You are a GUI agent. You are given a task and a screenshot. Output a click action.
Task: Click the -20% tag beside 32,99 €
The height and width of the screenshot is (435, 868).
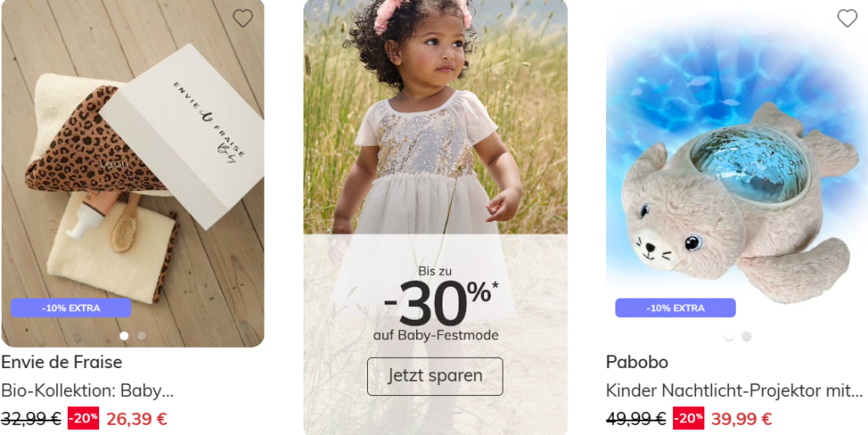[83, 418]
